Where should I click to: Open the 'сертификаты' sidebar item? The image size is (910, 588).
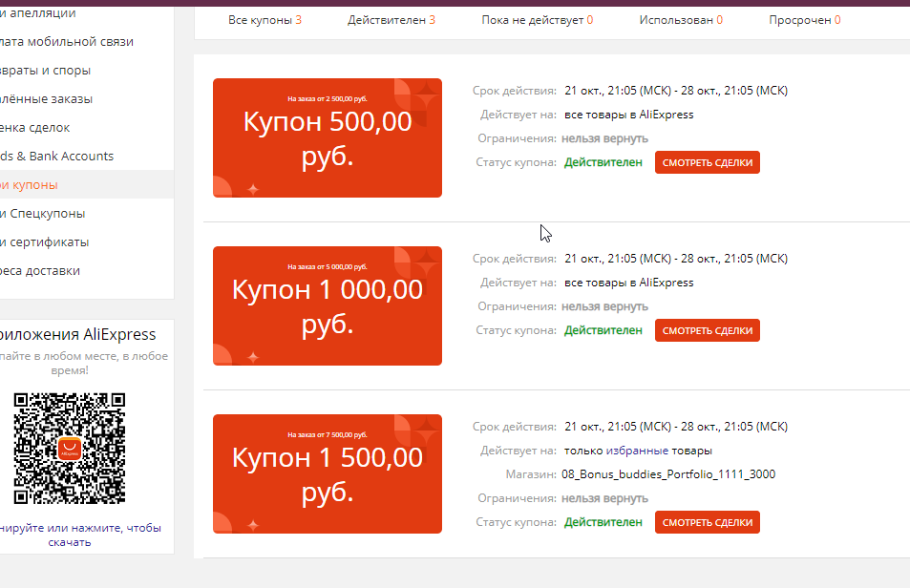click(44, 241)
